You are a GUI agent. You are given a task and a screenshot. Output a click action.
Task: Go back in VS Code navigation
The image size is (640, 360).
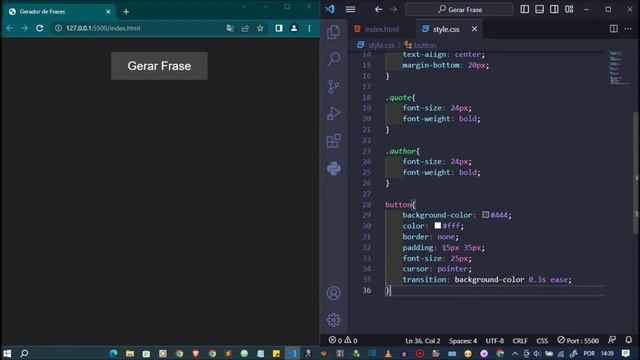pos(378,9)
